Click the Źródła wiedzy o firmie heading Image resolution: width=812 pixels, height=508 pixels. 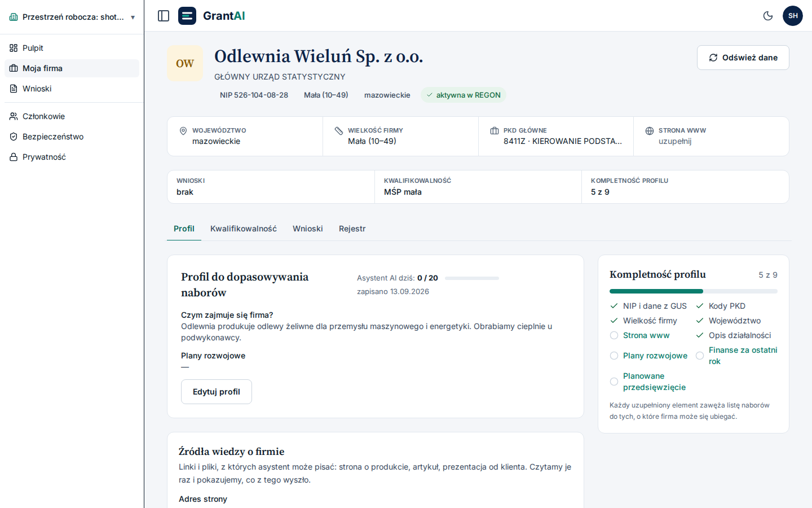(232, 452)
